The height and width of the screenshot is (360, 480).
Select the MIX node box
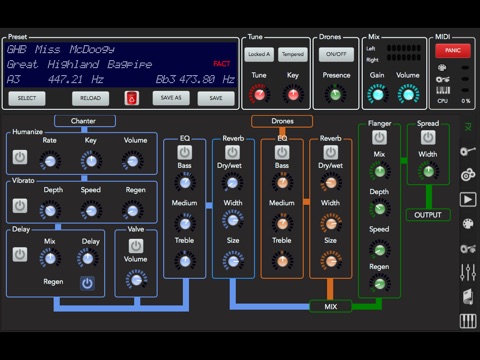click(331, 307)
